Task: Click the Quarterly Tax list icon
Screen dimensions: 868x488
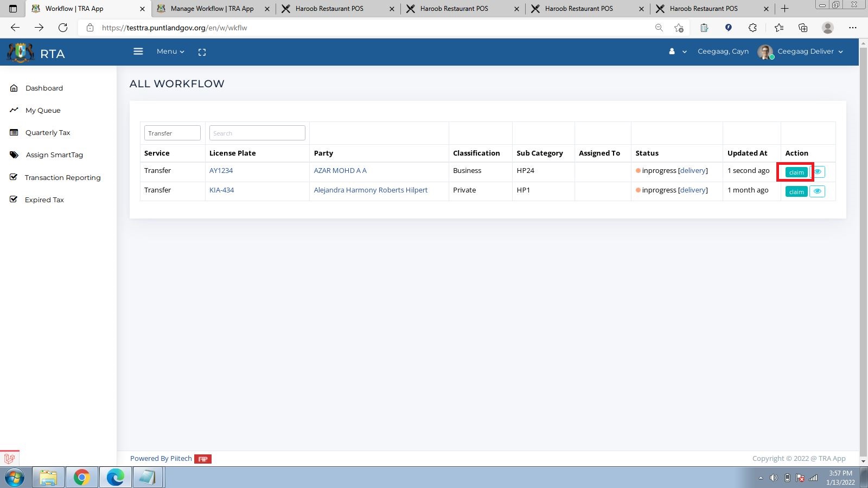Action: coord(14,132)
